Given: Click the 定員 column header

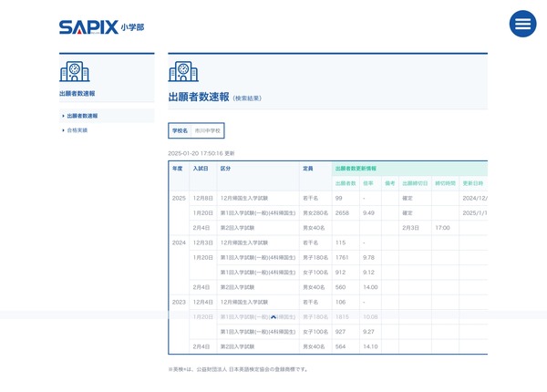Looking at the screenshot, I should click(308, 169).
